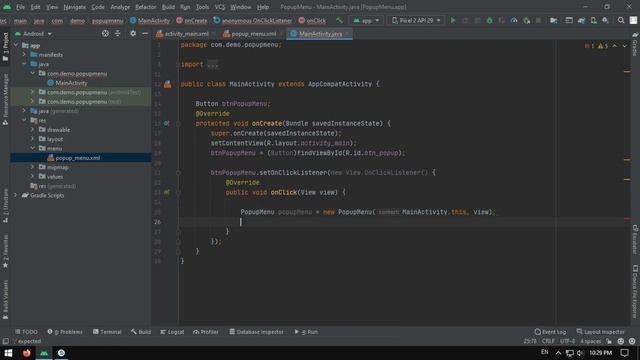Screen dimensions: 640x360
Task: Toggle Device File Explorer side tab
Action: [x=635, y=291]
